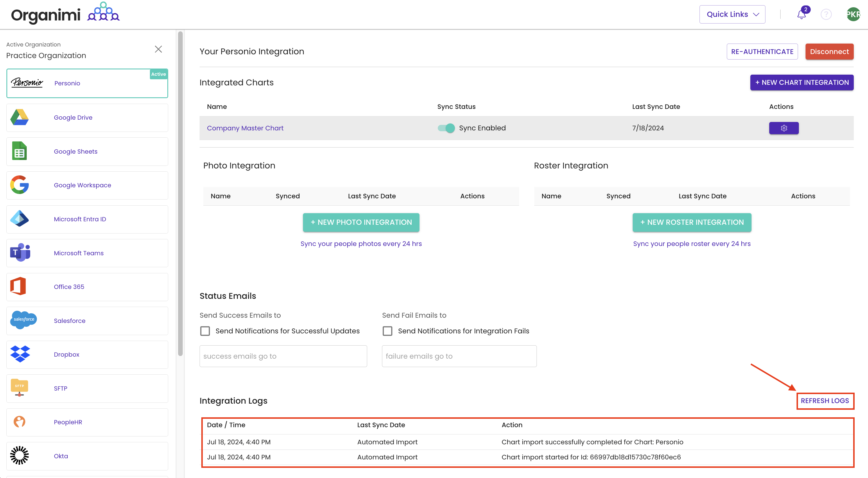
Task: Focus the success emails go to field
Action: tap(283, 356)
